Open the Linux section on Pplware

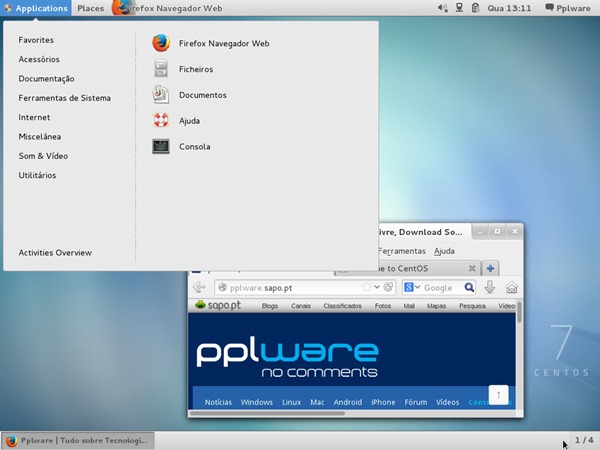[292, 402]
